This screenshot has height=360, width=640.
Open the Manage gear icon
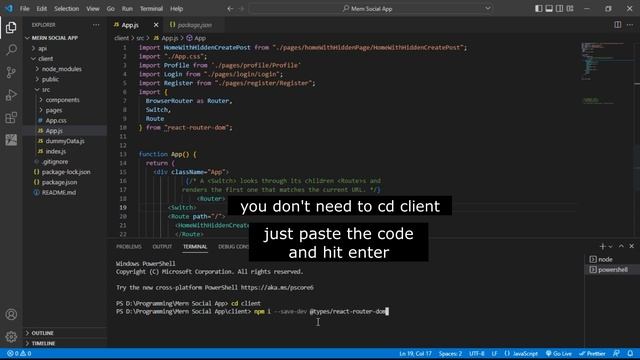coord(11,336)
